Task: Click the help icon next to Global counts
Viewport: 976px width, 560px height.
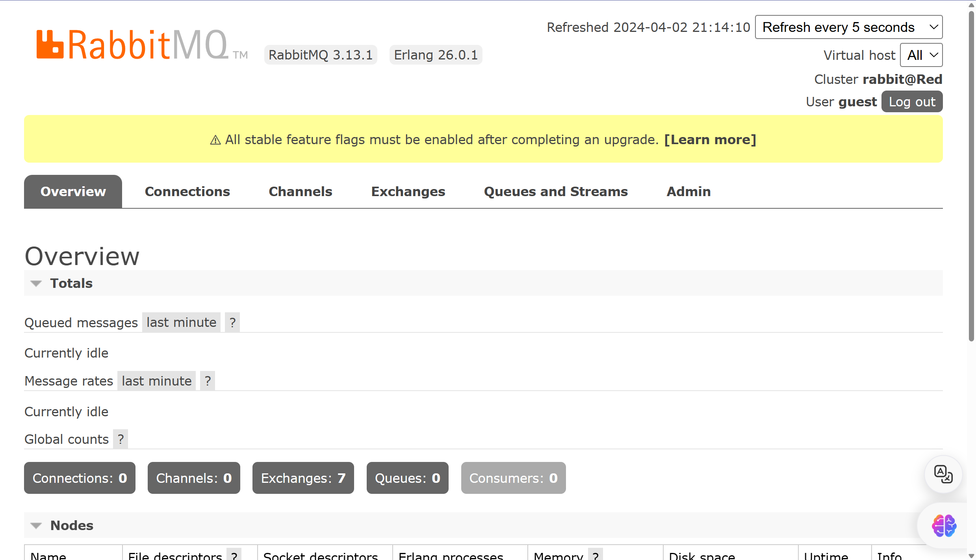Action: [x=121, y=439]
